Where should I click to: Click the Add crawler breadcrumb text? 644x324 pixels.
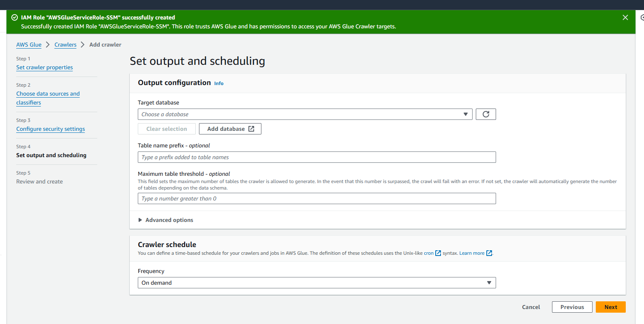coord(105,45)
